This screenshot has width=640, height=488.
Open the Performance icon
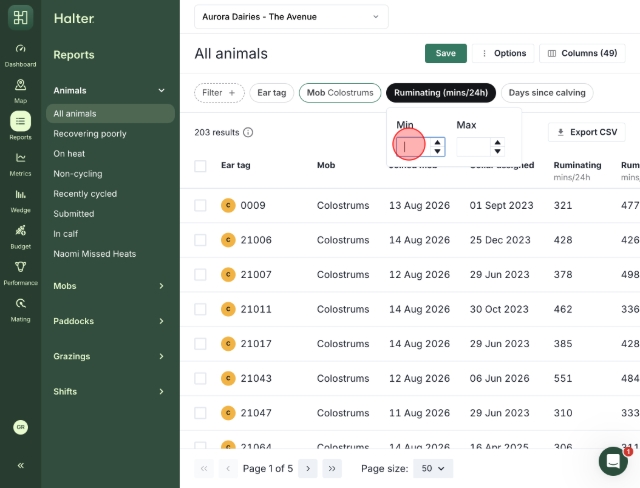click(20, 267)
